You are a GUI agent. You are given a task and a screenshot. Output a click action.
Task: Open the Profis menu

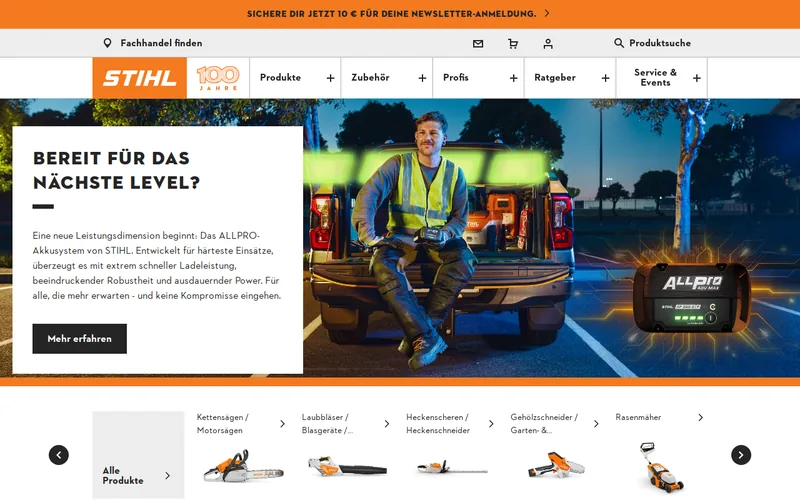point(456,78)
